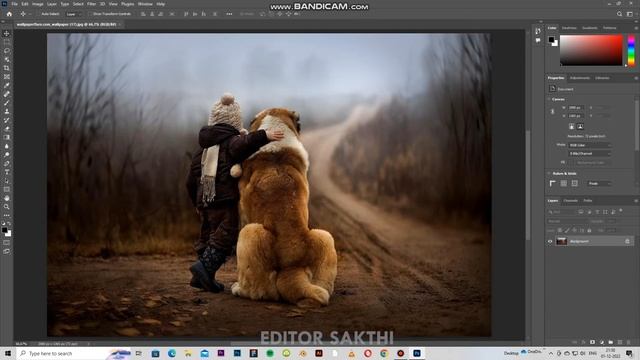Viewport: 640px width, 360px height.
Task: Open the Image menu
Action: tap(38, 4)
